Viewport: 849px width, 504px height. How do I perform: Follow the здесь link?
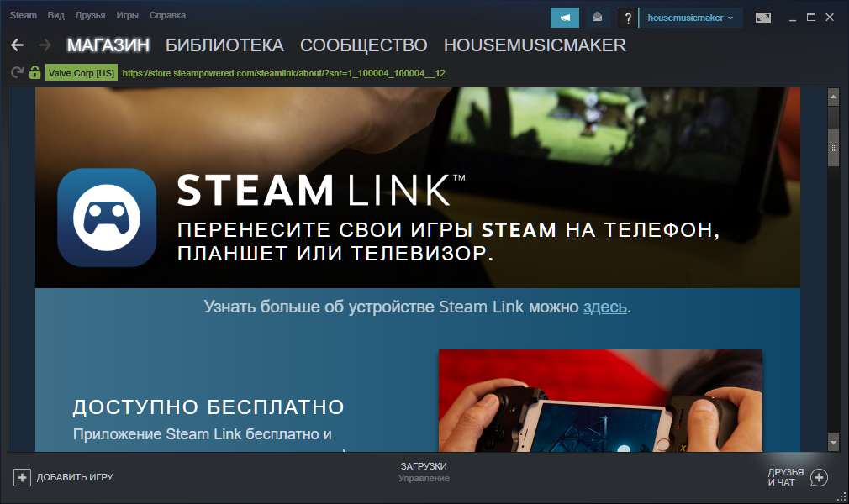604,307
